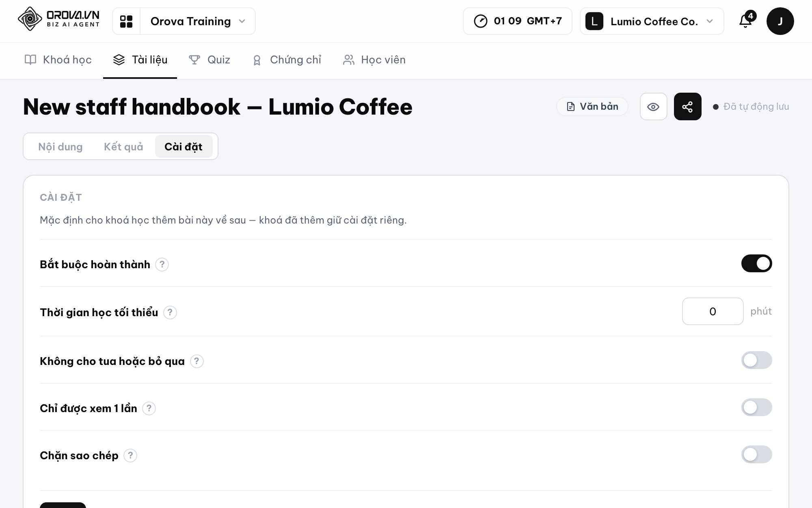The width and height of the screenshot is (812, 508).
Task: Click the book icon beside Khoá học
Action: (30, 60)
